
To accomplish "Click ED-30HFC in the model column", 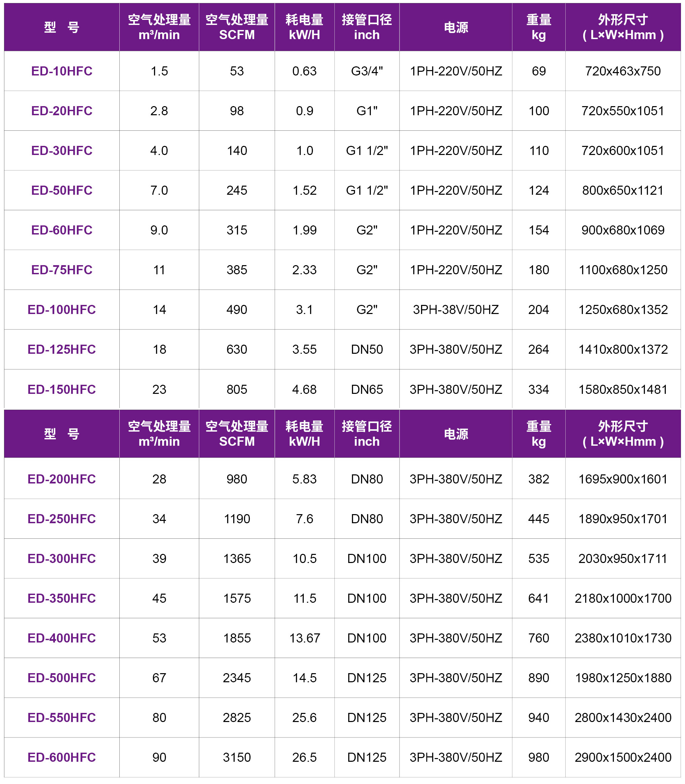I will [62, 151].
